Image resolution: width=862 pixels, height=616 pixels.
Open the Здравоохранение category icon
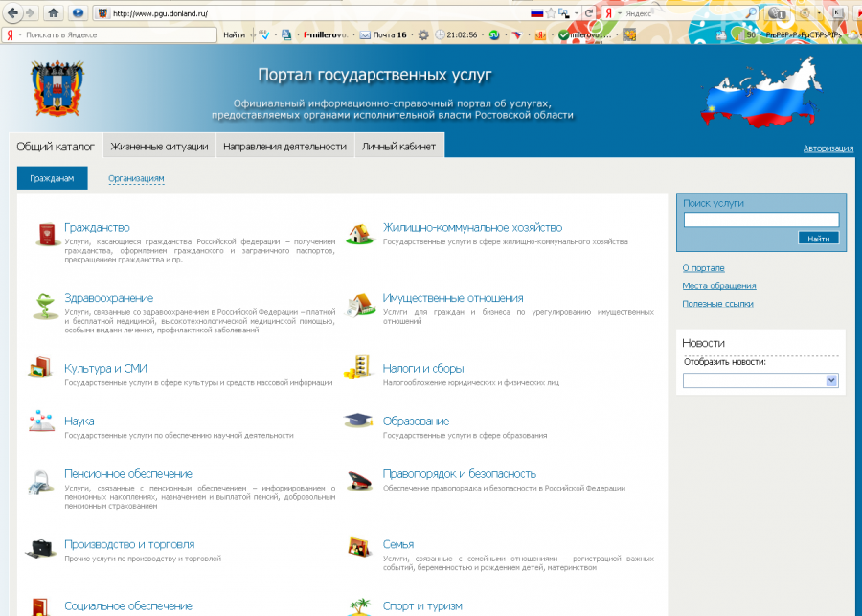click(42, 305)
